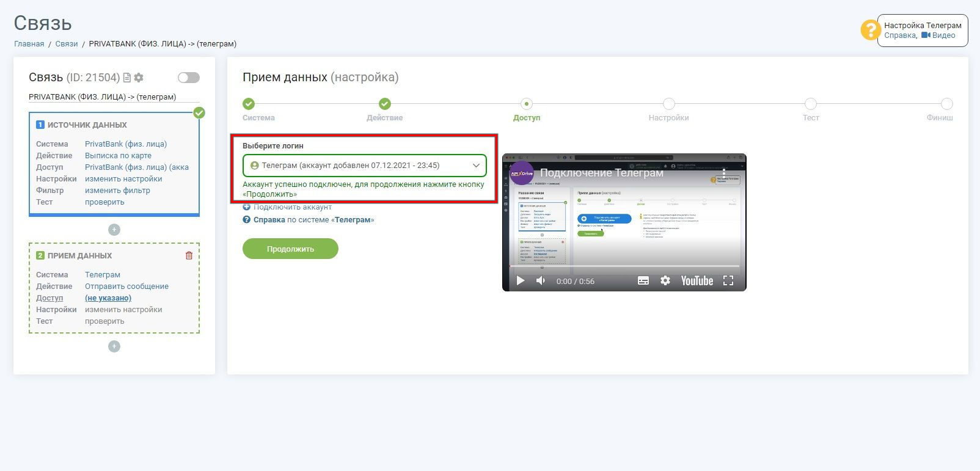Go to the Система step in progress bar
Screen dimensions: 980x471
pos(249,104)
